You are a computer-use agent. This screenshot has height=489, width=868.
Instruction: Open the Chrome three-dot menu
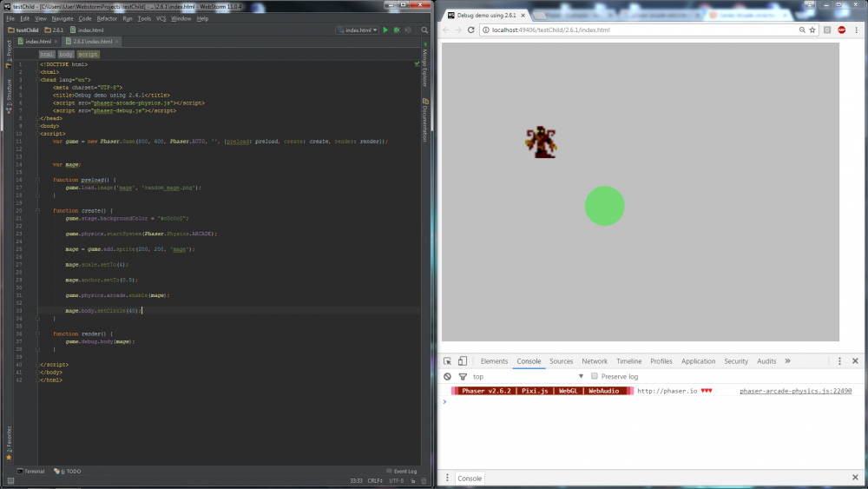click(857, 30)
